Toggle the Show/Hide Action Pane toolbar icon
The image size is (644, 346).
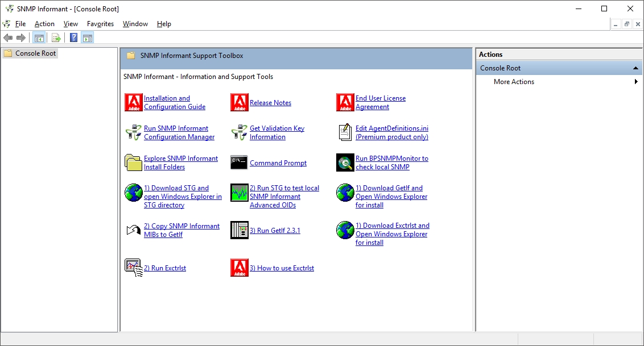[x=88, y=37]
